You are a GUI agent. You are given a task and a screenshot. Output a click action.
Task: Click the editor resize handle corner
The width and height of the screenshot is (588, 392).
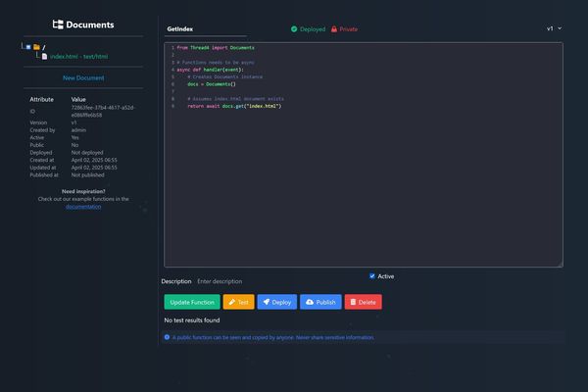[560, 265]
